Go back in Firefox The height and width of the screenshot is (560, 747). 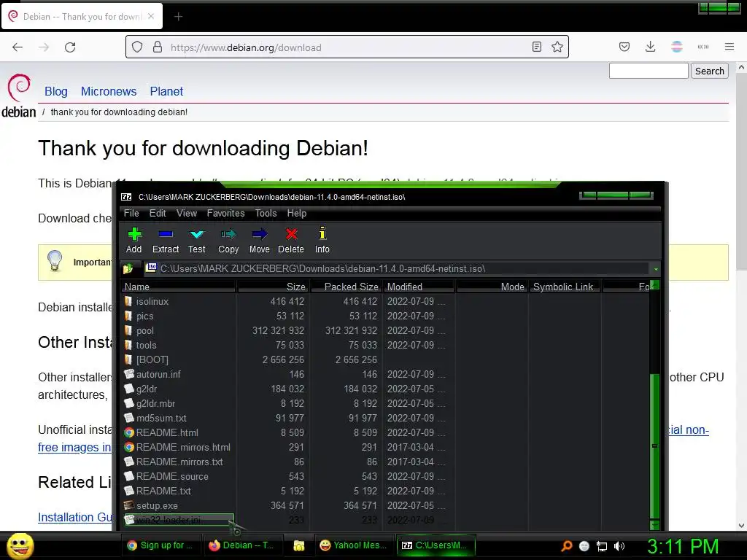(x=18, y=47)
